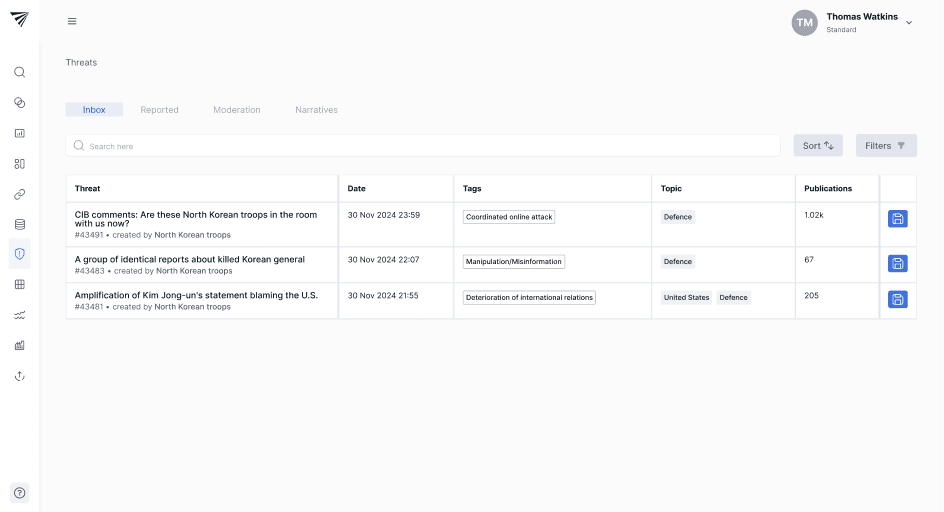Click the link chain icon in sidebar

click(19, 194)
